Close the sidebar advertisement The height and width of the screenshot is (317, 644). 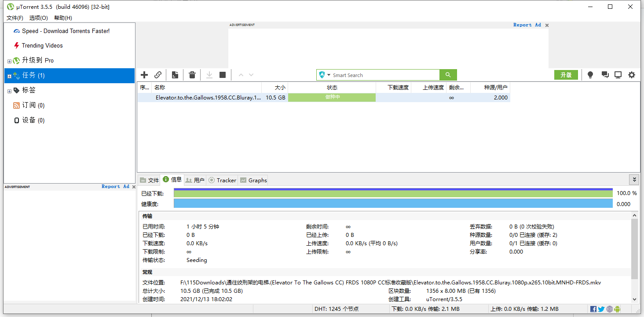click(134, 187)
